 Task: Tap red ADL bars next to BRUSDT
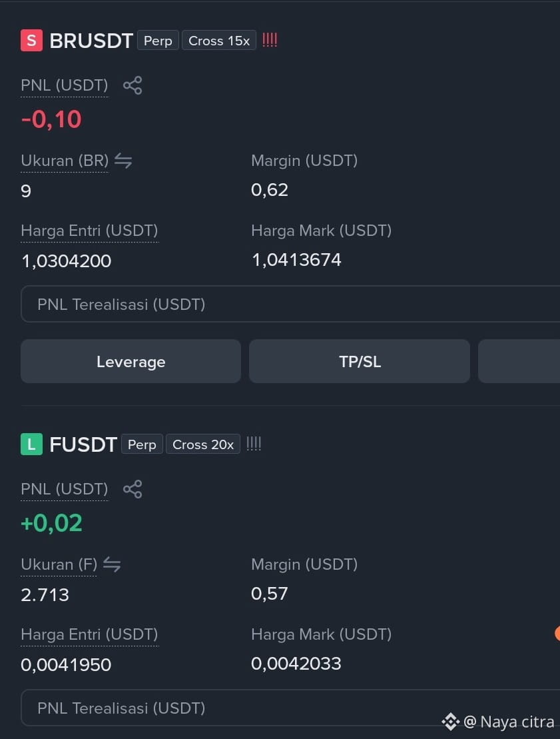[x=270, y=39]
